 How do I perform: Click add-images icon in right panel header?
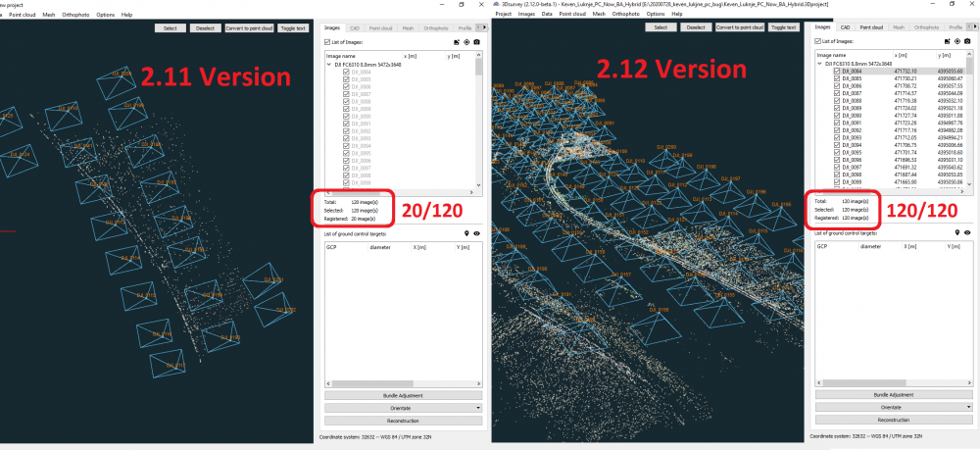[x=946, y=42]
